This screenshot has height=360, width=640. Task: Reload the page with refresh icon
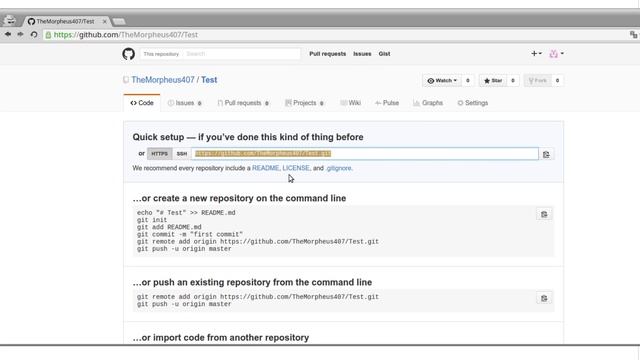[34, 35]
